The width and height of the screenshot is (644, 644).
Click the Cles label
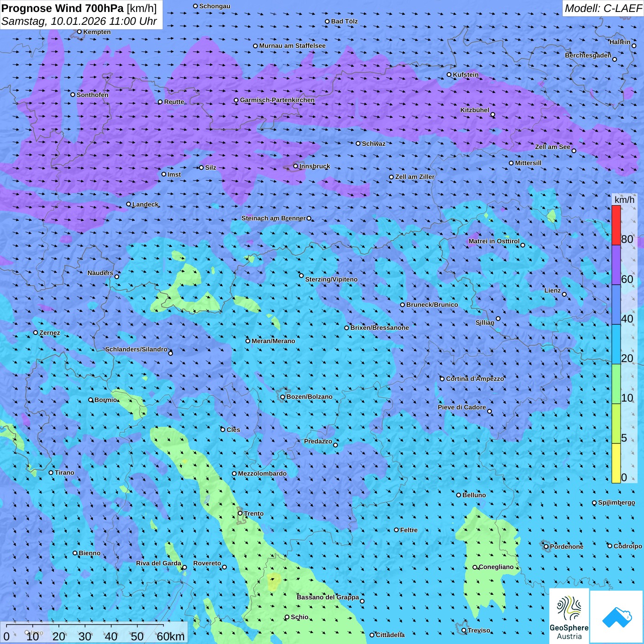tap(233, 430)
